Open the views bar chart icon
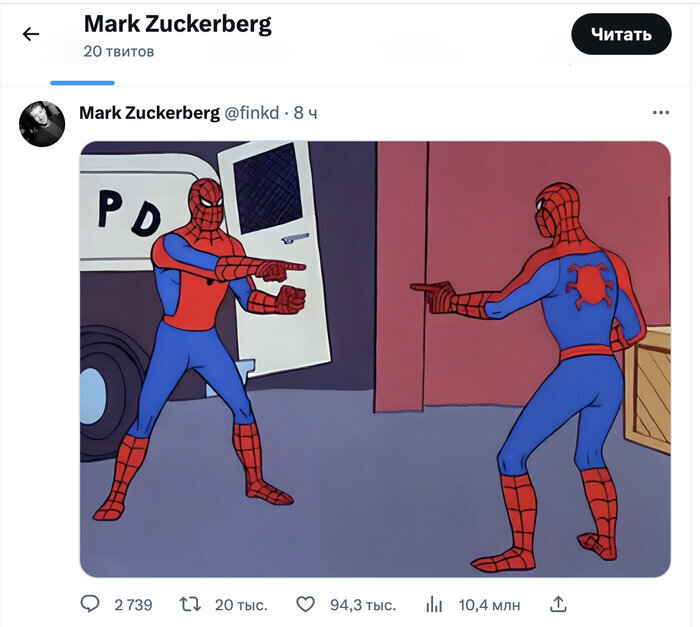Viewport: 700px width, 627px height. click(434, 604)
